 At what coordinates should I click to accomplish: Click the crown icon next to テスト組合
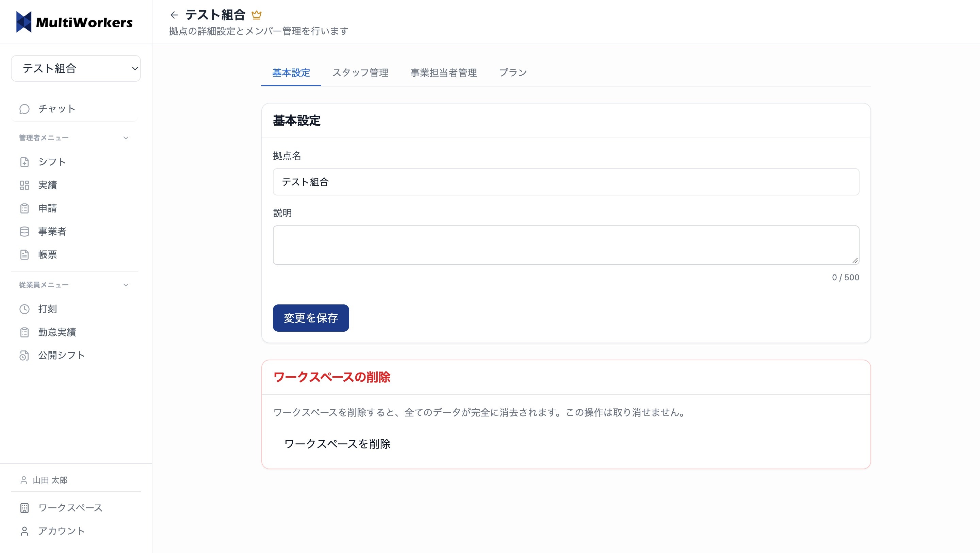click(x=257, y=15)
